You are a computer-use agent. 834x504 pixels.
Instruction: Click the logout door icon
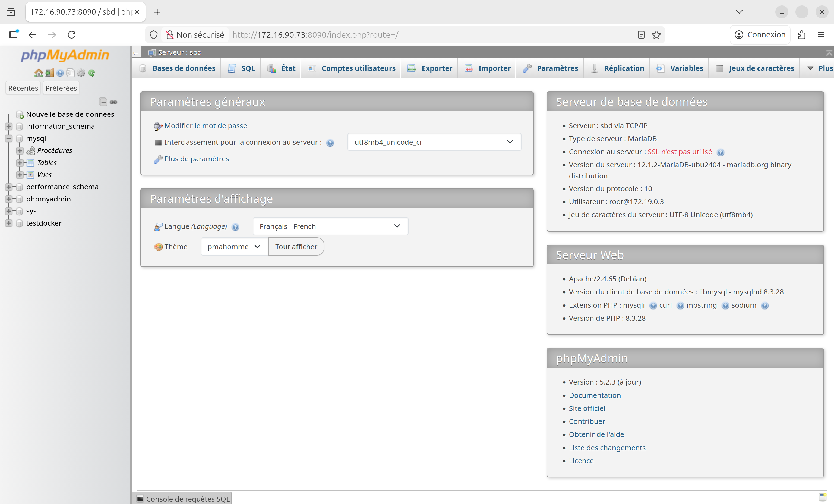click(49, 73)
